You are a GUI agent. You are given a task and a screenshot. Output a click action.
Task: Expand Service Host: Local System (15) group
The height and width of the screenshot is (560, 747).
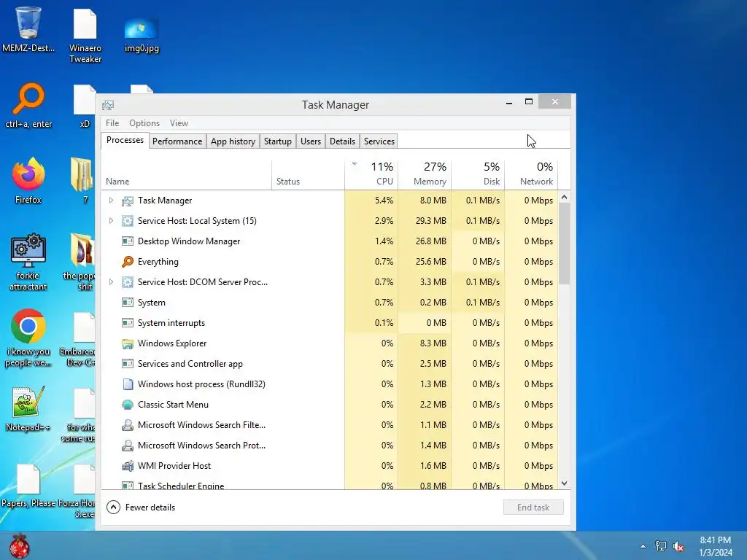pos(111,221)
